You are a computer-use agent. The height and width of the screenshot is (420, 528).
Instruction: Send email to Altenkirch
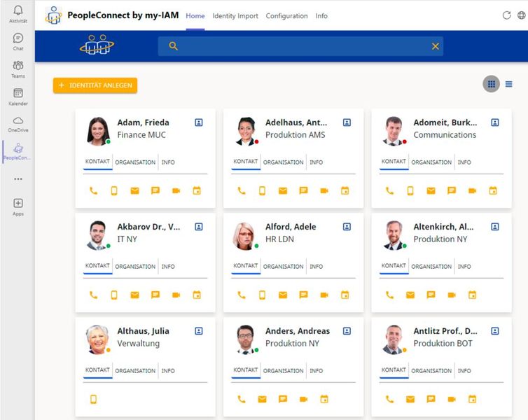tap(410, 295)
